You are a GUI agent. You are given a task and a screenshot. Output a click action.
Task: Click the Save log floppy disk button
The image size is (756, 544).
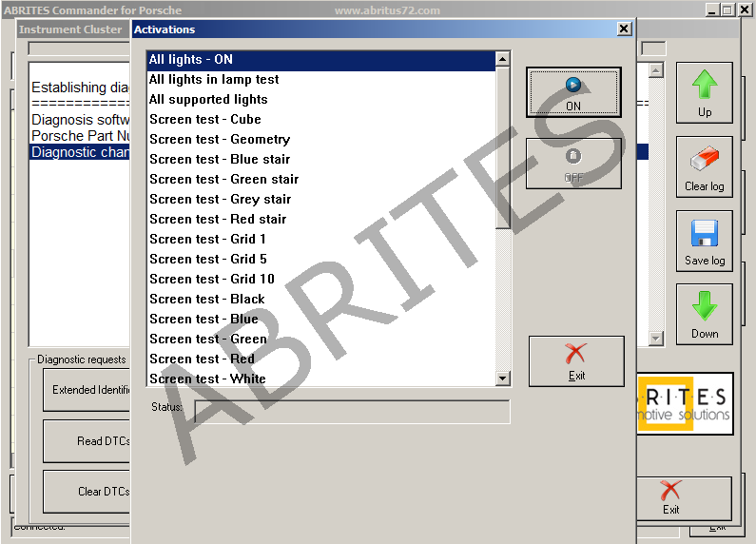(705, 242)
